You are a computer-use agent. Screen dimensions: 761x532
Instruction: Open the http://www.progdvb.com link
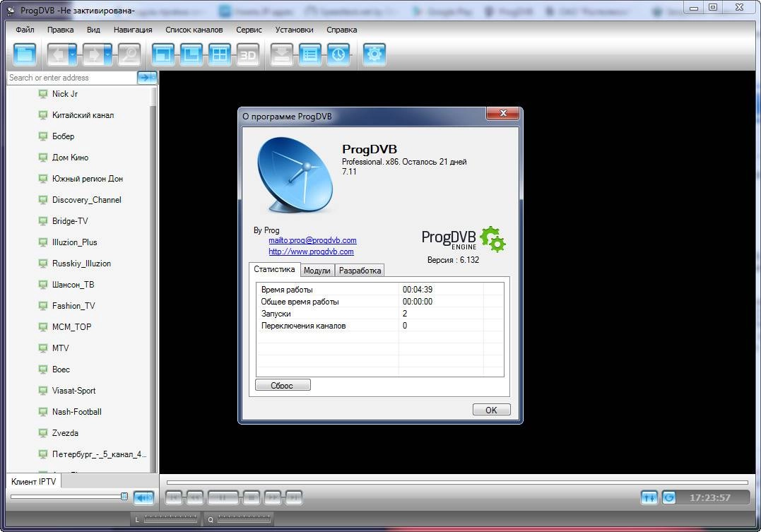point(311,252)
